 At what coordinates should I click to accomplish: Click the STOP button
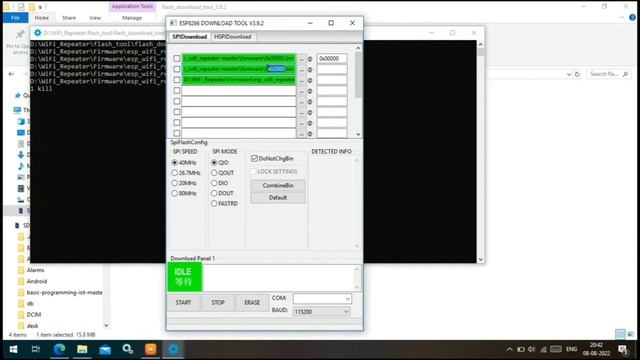[x=218, y=303]
